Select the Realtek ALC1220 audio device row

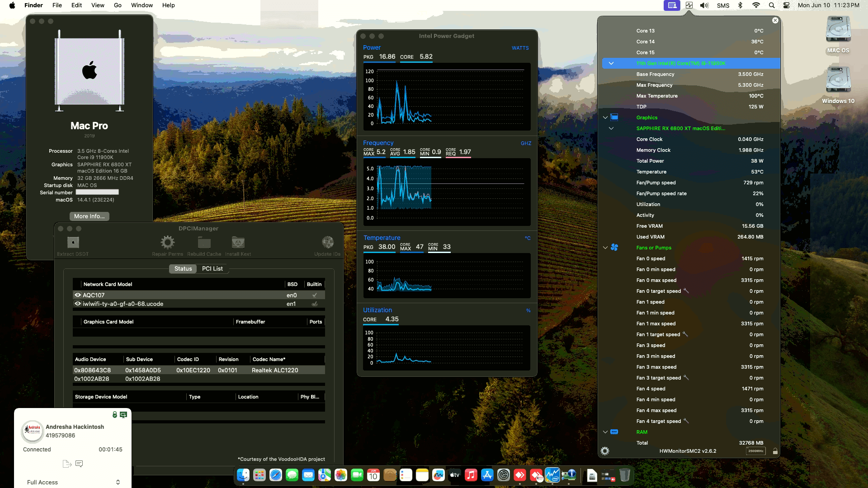(199, 370)
